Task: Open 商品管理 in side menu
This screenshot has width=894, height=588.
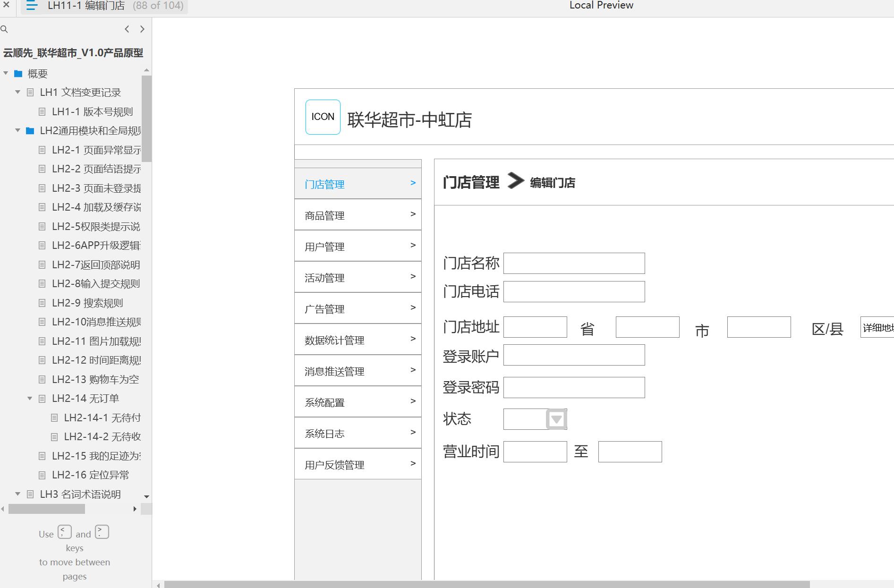Action: pos(358,215)
